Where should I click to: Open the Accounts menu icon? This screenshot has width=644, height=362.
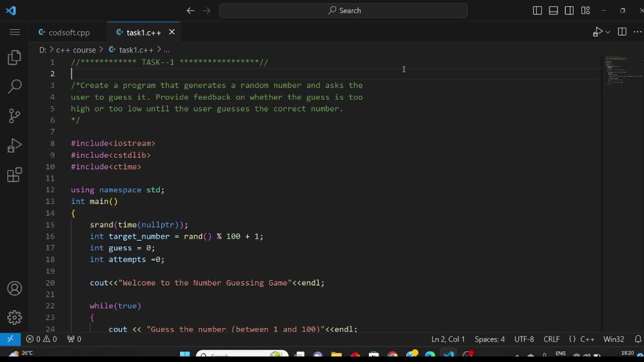pyautogui.click(x=15, y=289)
